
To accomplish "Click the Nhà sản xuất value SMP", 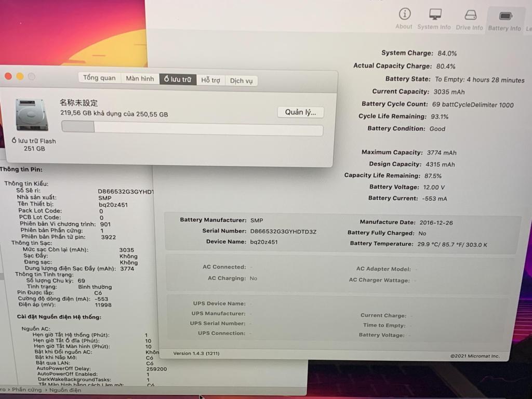I will click(x=105, y=198).
